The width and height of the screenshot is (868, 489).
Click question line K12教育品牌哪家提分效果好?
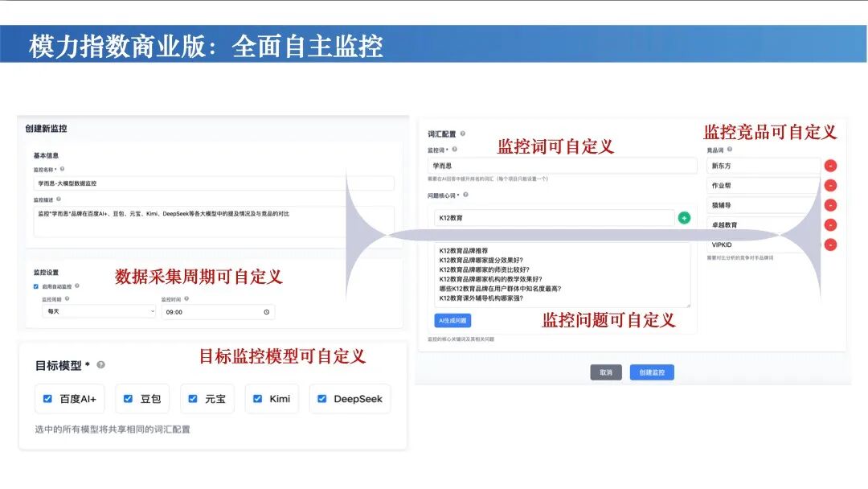pyautogui.click(x=481, y=260)
